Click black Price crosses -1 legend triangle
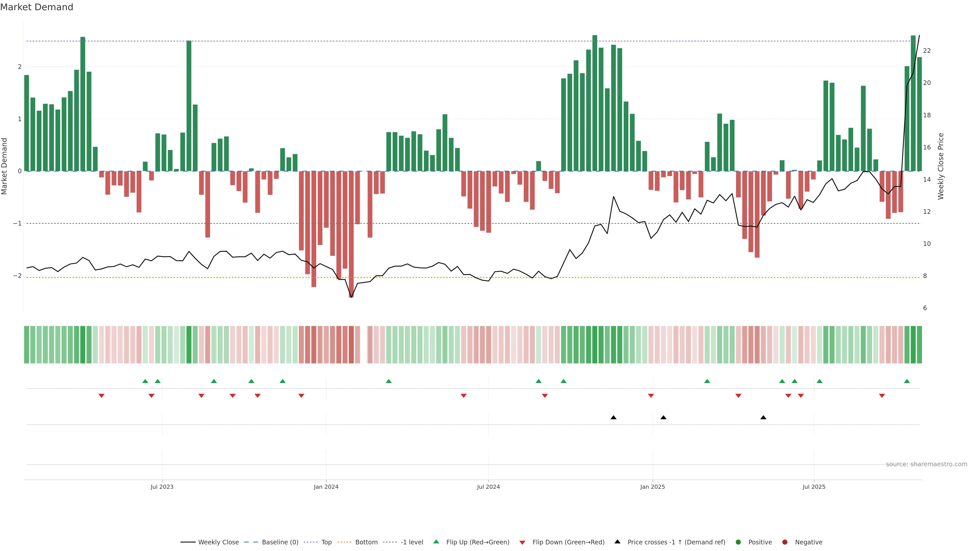This screenshot has width=980, height=551. tap(617, 542)
